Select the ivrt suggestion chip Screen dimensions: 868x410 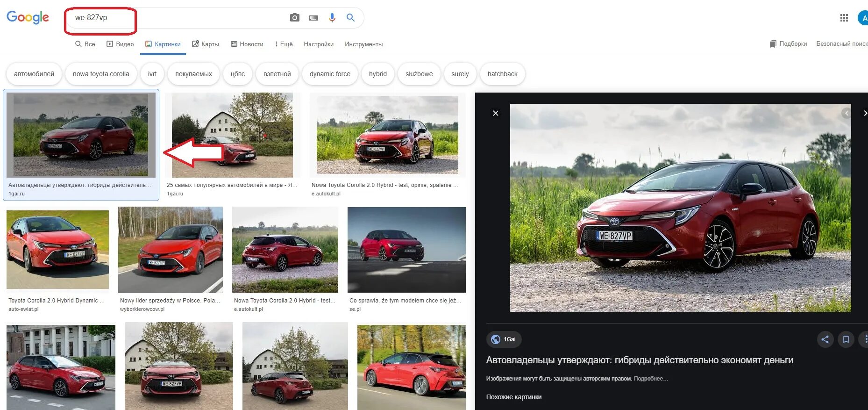click(152, 74)
